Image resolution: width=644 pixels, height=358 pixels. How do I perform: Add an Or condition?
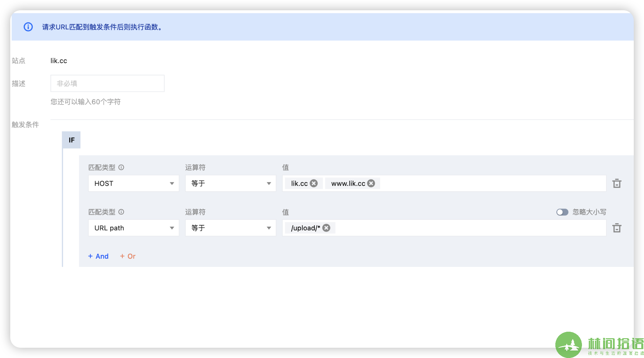[128, 256]
